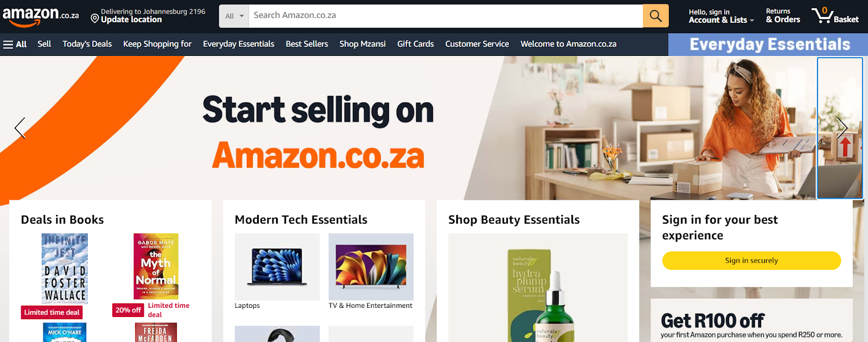868x342 pixels.
Task: Click the Everyday Essentials blue banner
Action: point(768,45)
